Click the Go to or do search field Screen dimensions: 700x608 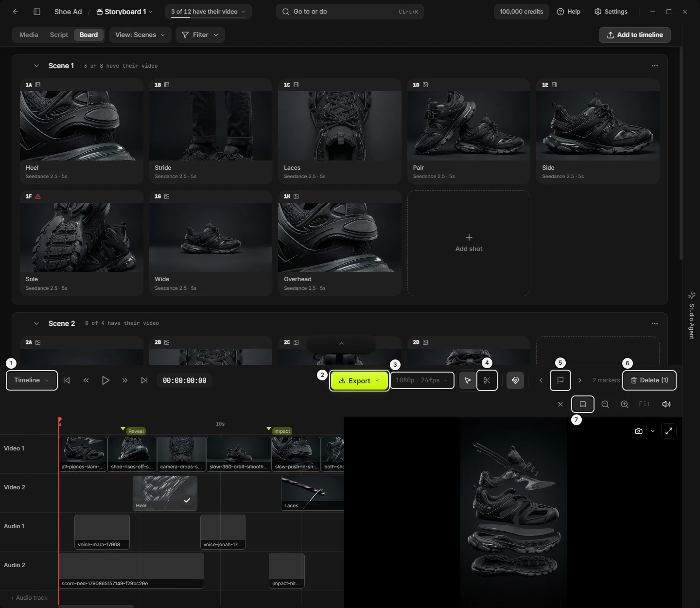pos(350,12)
